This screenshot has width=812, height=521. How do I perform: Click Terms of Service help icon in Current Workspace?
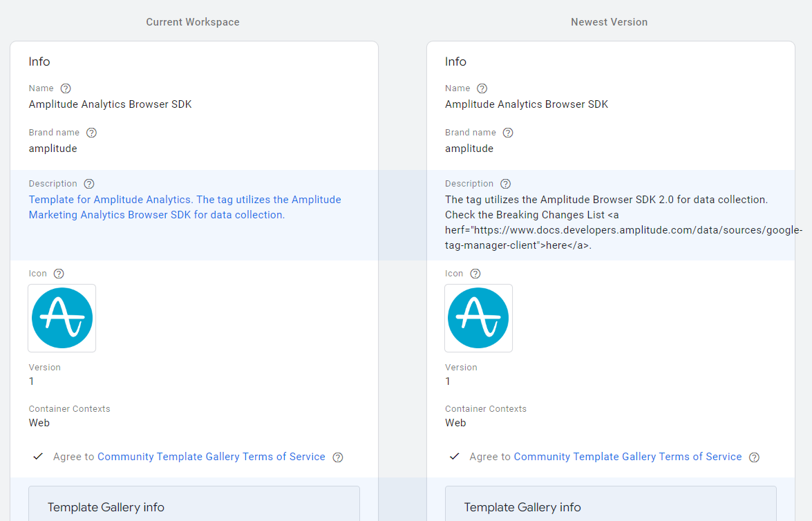[x=338, y=457]
